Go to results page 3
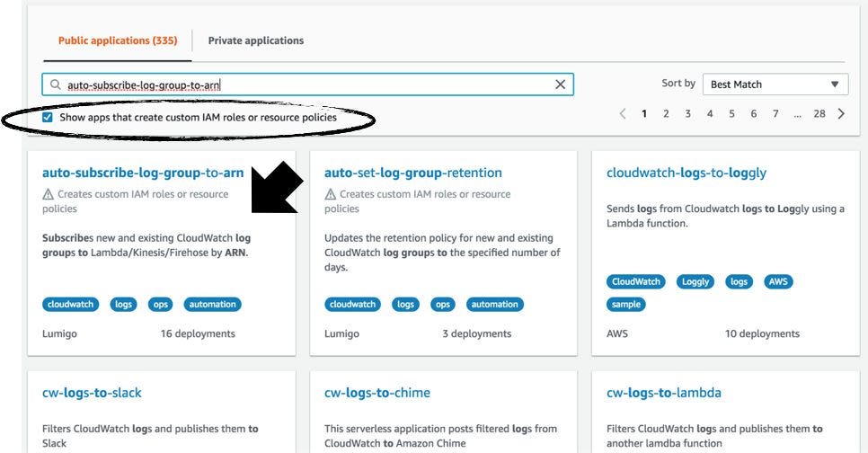 click(x=688, y=113)
